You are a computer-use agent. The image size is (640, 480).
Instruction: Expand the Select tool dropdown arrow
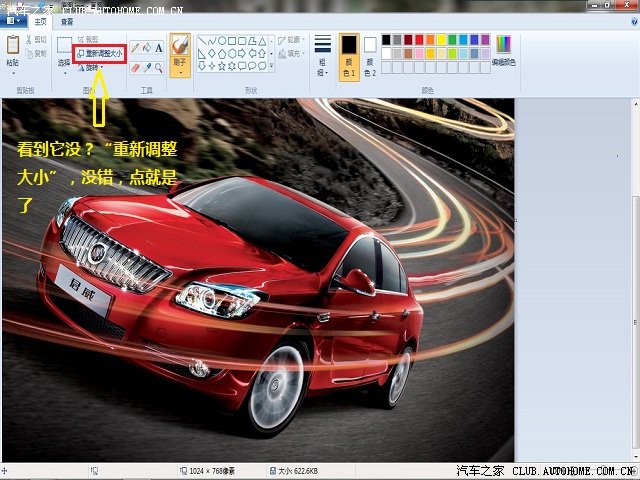click(64, 71)
